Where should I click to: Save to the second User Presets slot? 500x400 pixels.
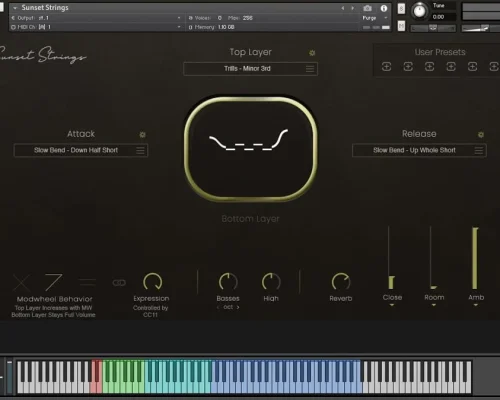coord(408,67)
